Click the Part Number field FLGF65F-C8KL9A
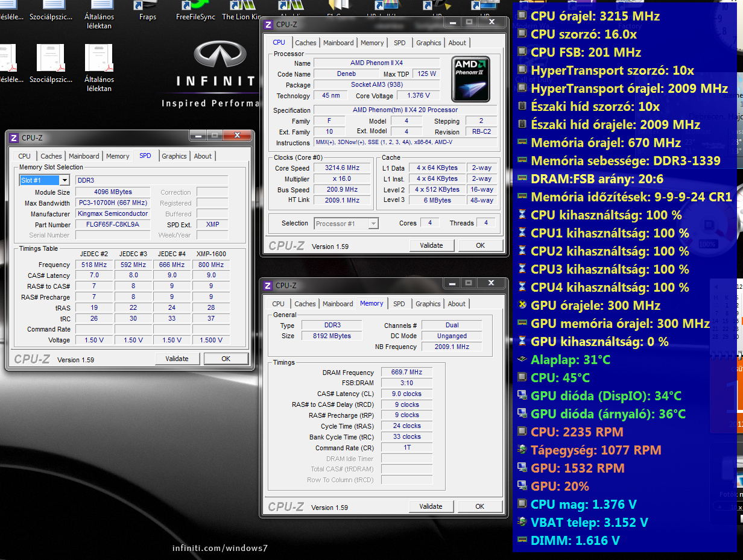This screenshot has width=743, height=560. [113, 225]
